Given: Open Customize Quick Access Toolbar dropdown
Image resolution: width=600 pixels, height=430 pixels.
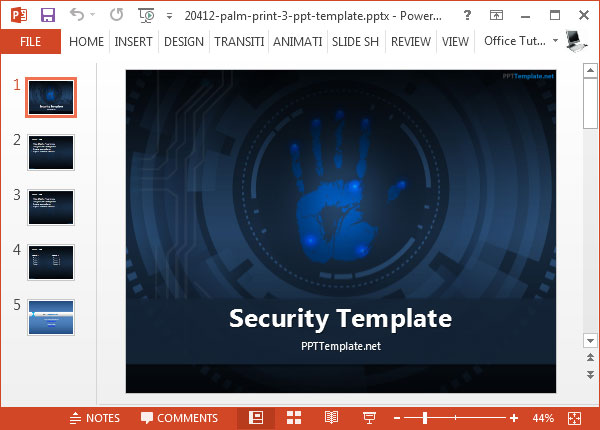Looking at the screenshot, I should (169, 16).
